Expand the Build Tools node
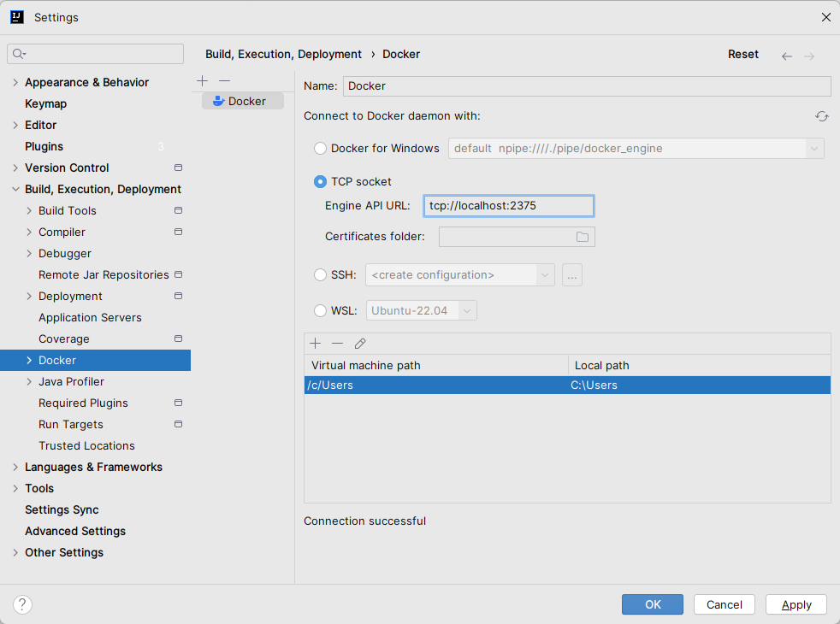The image size is (840, 624). pos(29,211)
